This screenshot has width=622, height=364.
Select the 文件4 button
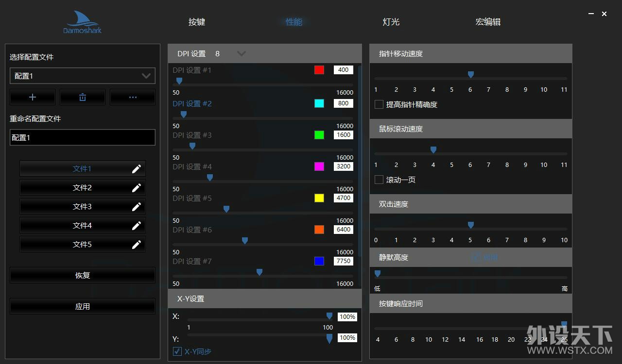[83, 225]
